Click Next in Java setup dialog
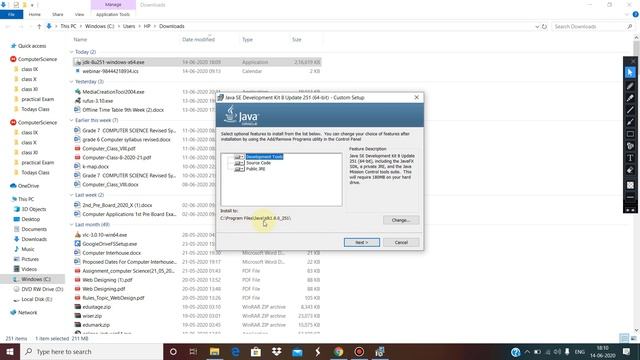Viewport: 640px width, 360px height. tap(362, 242)
